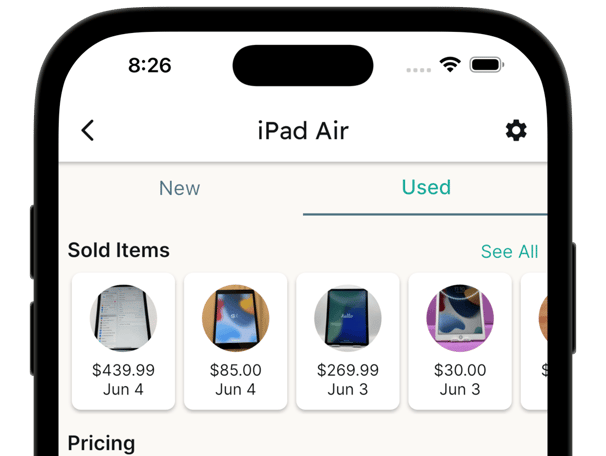606x456 pixels.
Task: Tap the cellular signal dots
Action: pyautogui.click(x=419, y=70)
